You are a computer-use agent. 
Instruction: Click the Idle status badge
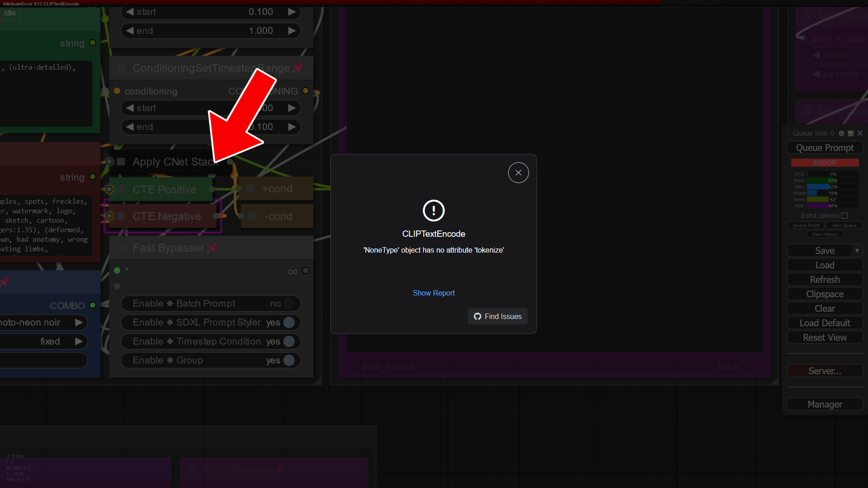10,13
